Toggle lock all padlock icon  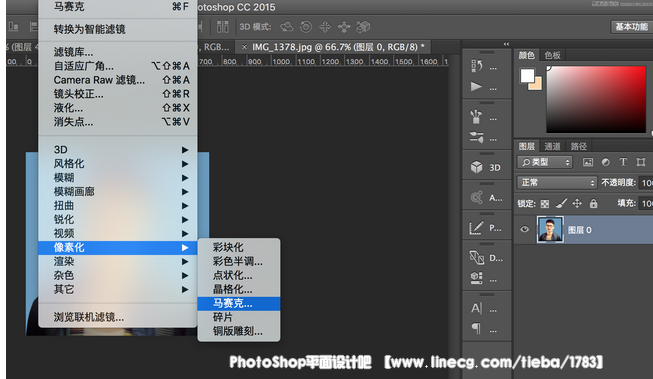(x=593, y=203)
